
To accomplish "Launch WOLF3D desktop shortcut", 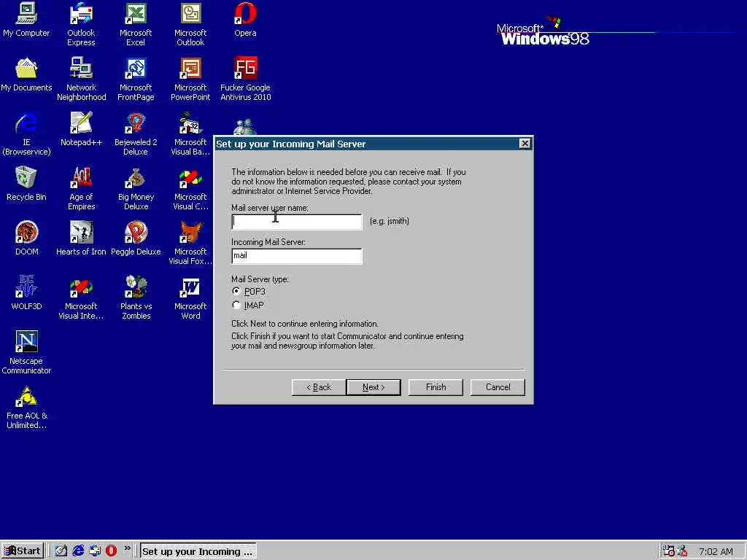I will pos(26,294).
